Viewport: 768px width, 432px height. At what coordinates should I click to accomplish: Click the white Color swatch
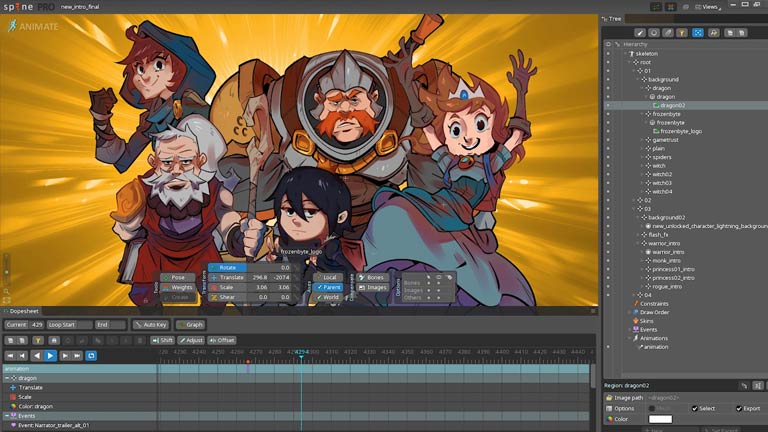point(660,419)
